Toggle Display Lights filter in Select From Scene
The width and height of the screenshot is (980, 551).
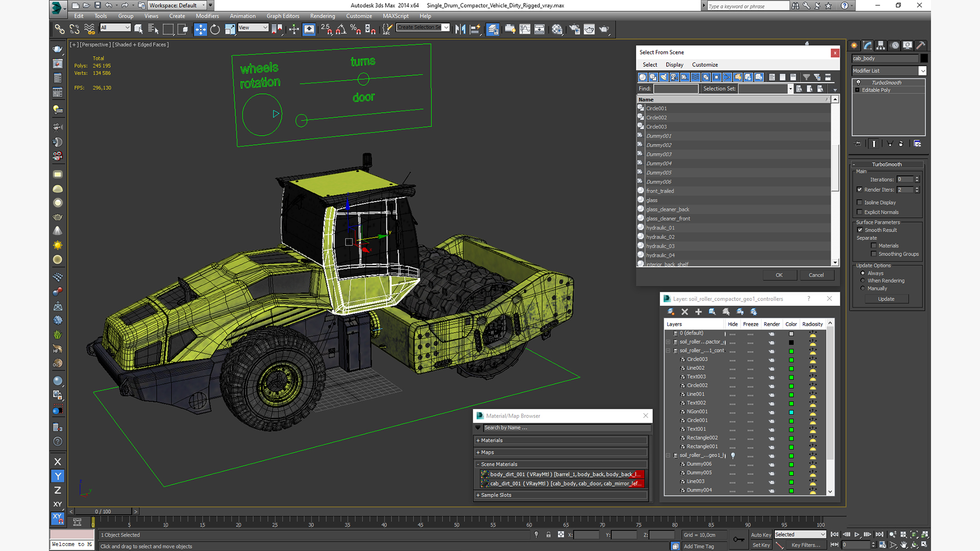[664, 77]
